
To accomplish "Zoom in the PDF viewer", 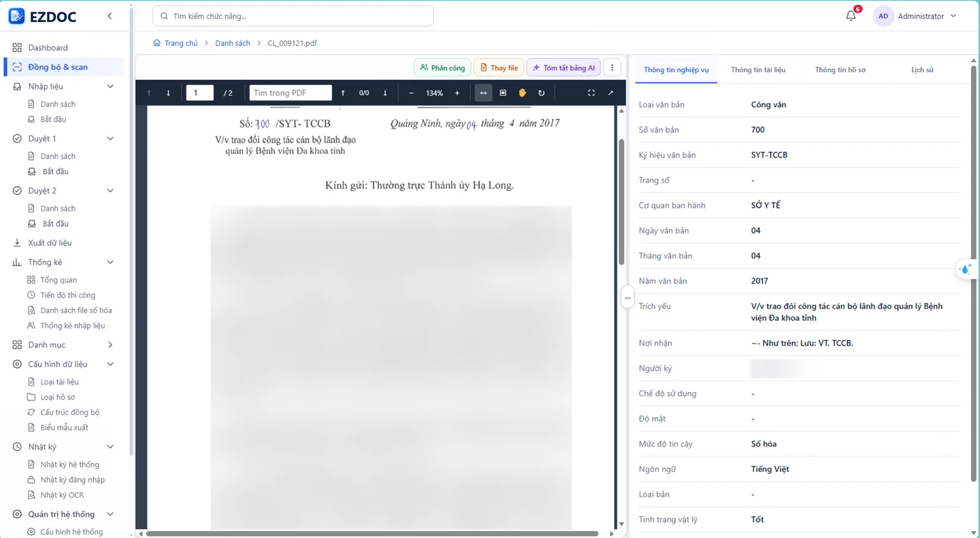I will (457, 93).
